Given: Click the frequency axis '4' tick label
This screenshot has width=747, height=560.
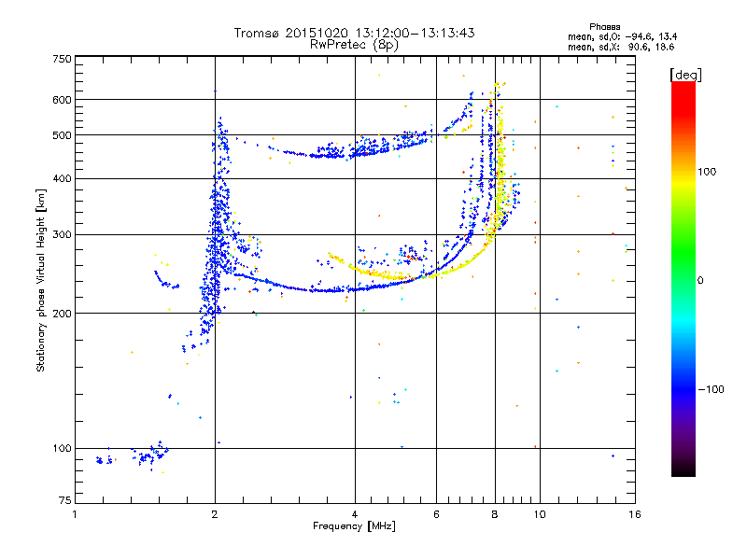Looking at the screenshot, I should 355,514.
